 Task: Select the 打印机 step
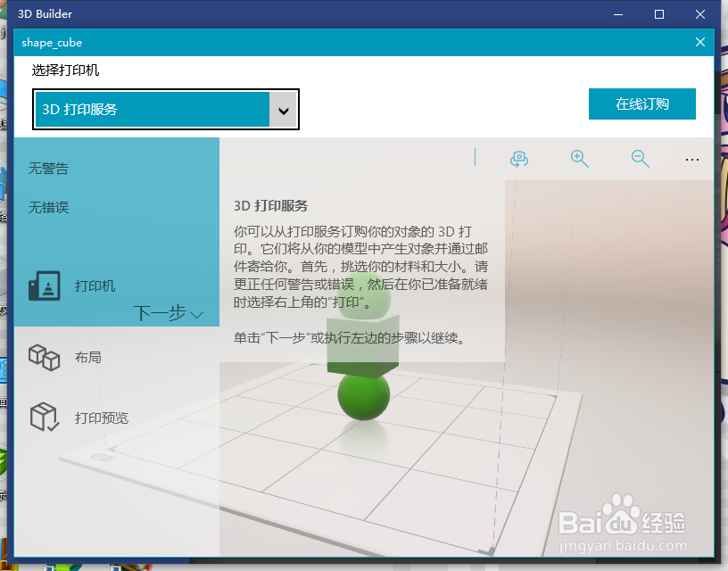click(95, 286)
